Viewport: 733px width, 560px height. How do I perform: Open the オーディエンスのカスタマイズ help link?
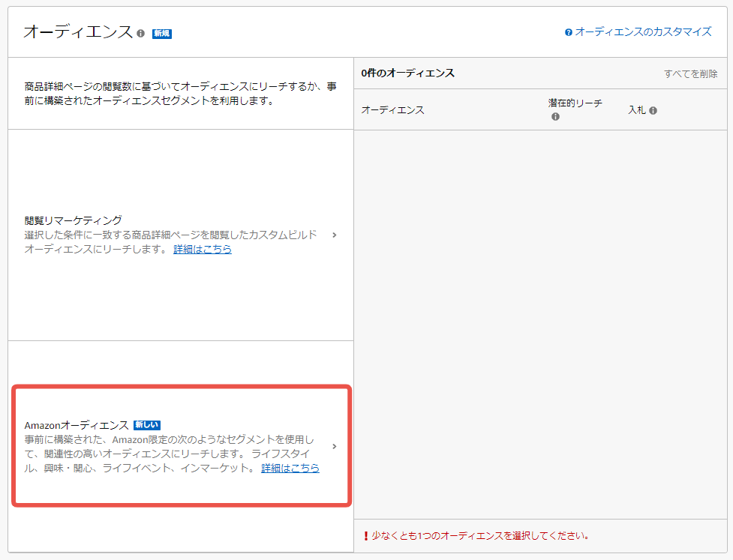pos(643,32)
